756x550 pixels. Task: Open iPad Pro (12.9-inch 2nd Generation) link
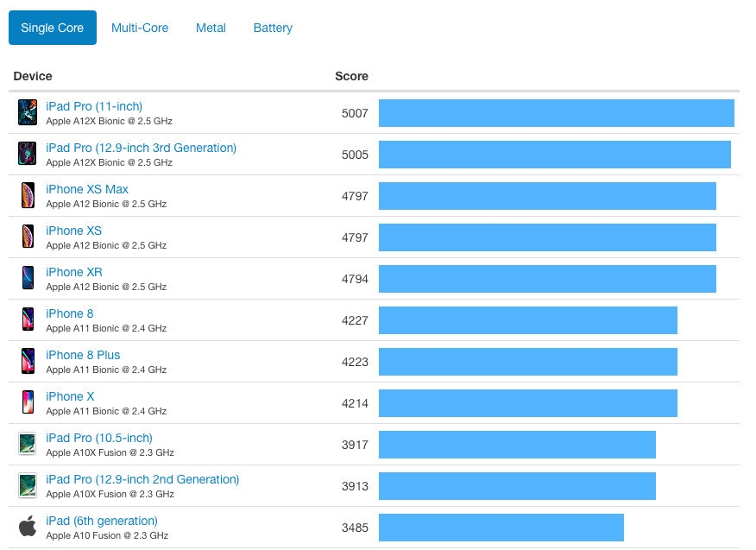point(142,479)
